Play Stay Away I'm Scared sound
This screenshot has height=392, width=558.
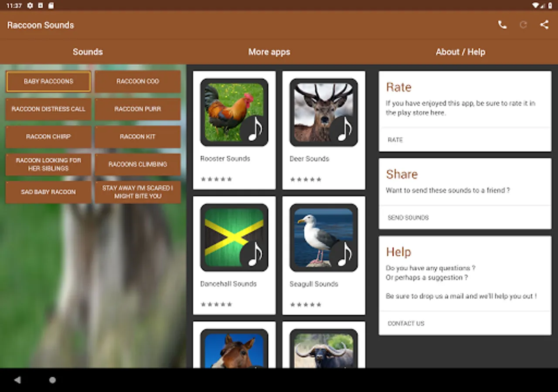tap(138, 192)
